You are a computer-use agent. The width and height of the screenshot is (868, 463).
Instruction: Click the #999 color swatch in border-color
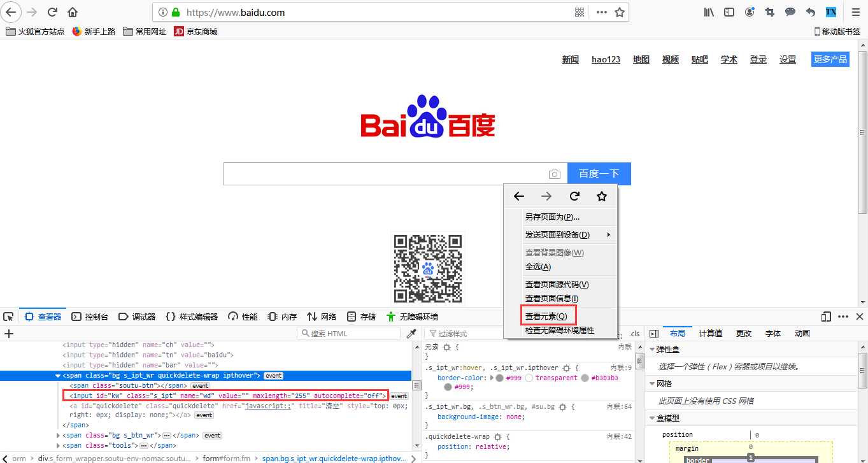[500, 378]
